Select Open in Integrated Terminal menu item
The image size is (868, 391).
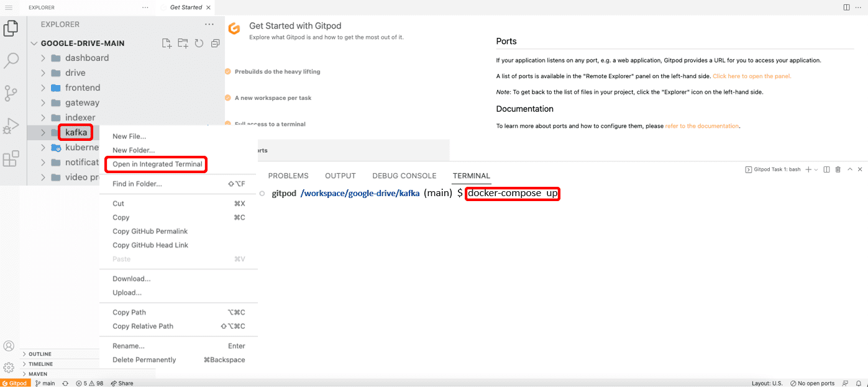pos(157,164)
